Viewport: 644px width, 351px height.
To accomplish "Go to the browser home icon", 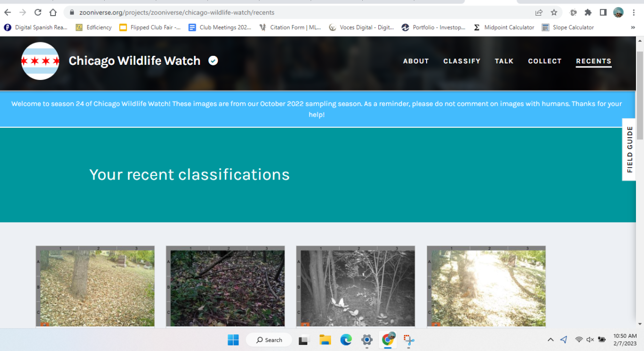I will tap(53, 12).
